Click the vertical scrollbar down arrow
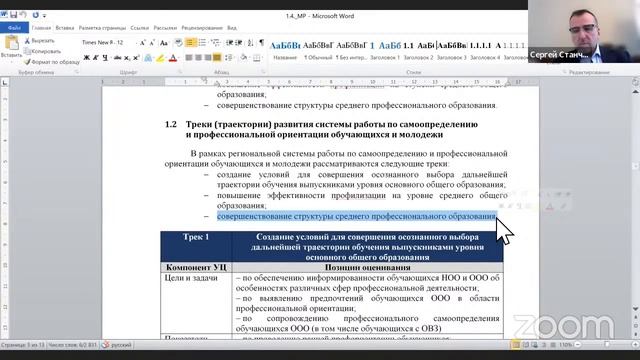Screen dimensions: 640x360 tap(636, 309)
